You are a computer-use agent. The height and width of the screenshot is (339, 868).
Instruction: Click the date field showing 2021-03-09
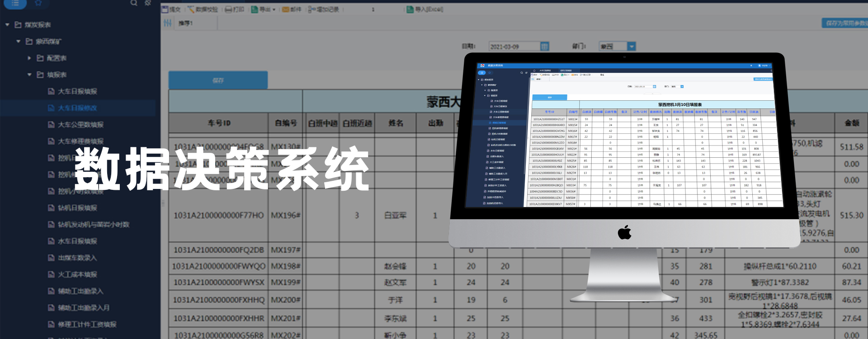[514, 47]
